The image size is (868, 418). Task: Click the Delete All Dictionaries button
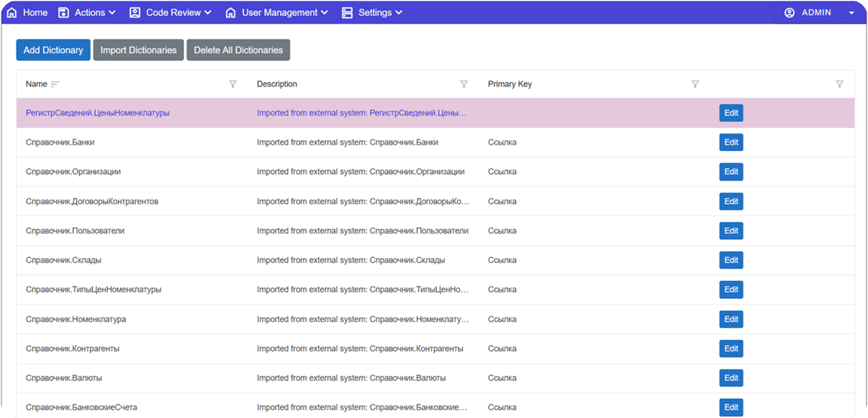point(238,50)
